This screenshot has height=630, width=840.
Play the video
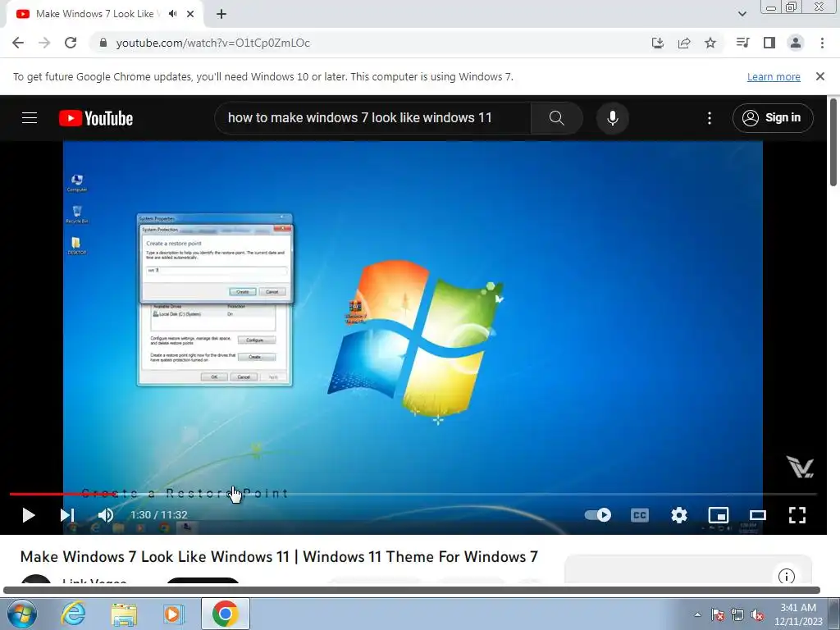click(29, 515)
